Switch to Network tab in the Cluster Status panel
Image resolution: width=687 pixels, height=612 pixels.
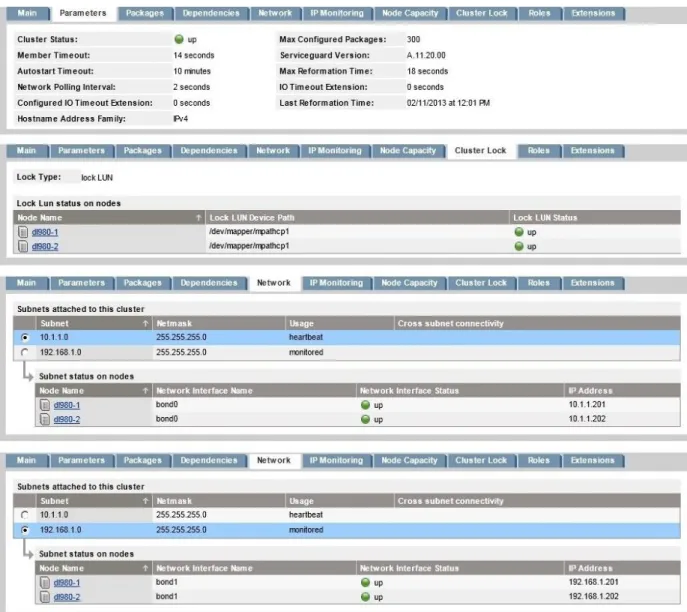pos(275,13)
